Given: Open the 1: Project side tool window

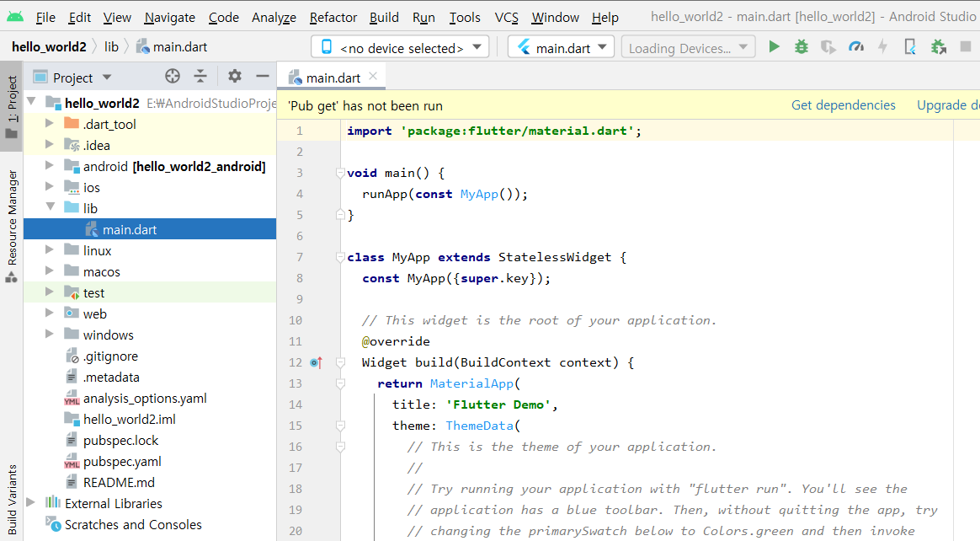Looking at the screenshot, I should click(12, 106).
